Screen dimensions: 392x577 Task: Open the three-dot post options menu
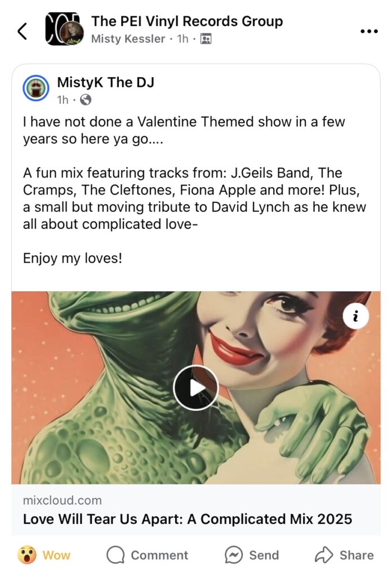[x=369, y=32]
